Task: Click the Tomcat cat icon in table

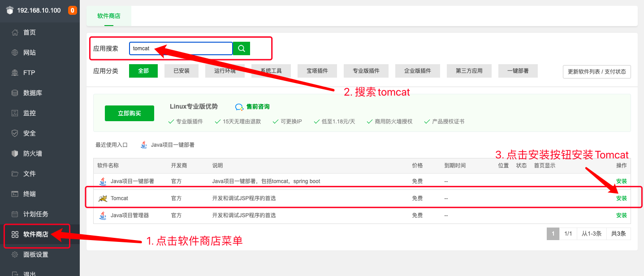Action: pyautogui.click(x=103, y=198)
